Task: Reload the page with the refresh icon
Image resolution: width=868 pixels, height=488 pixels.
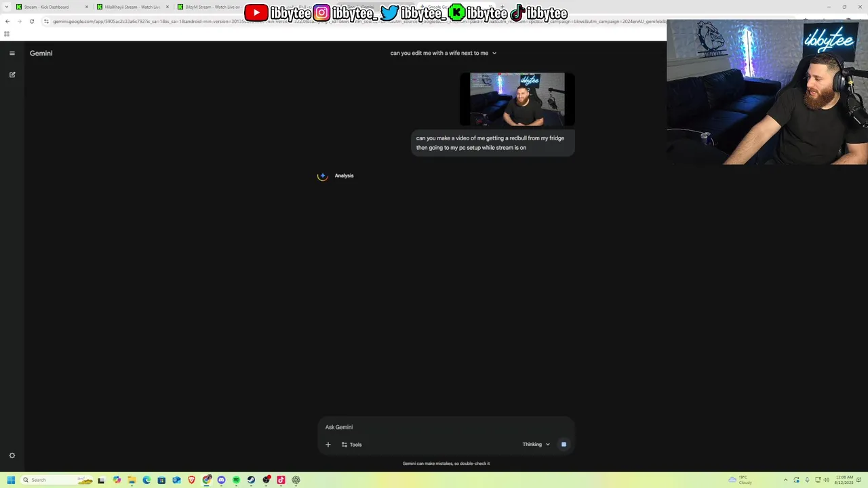Action: (32, 21)
